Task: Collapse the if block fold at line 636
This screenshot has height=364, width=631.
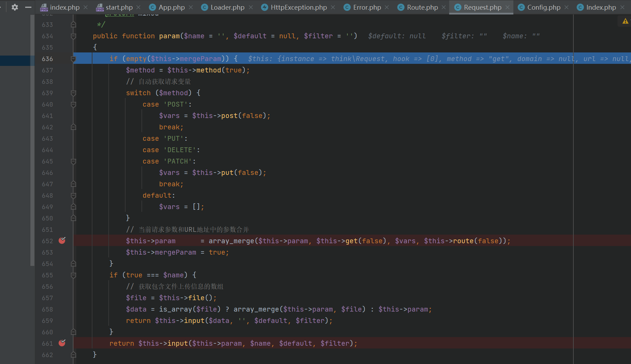Action: [73, 59]
